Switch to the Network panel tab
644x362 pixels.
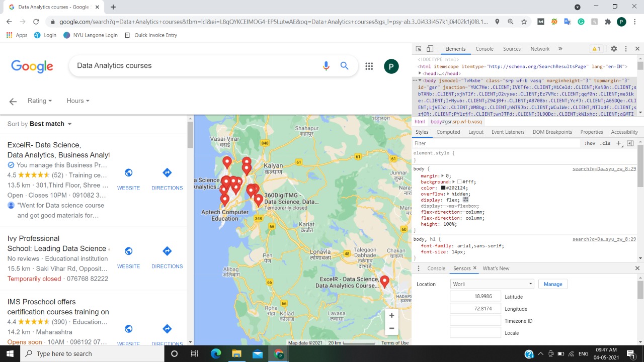click(x=540, y=49)
